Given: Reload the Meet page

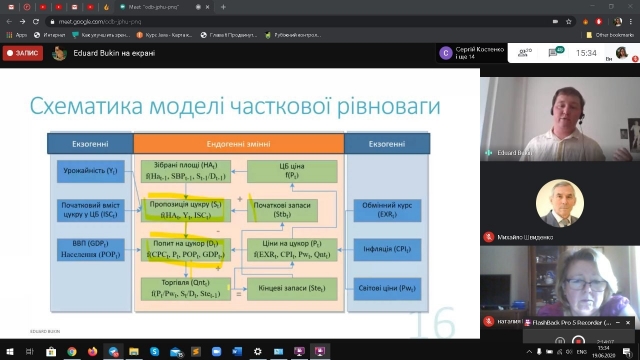Looking at the screenshot, I should click(36, 22).
